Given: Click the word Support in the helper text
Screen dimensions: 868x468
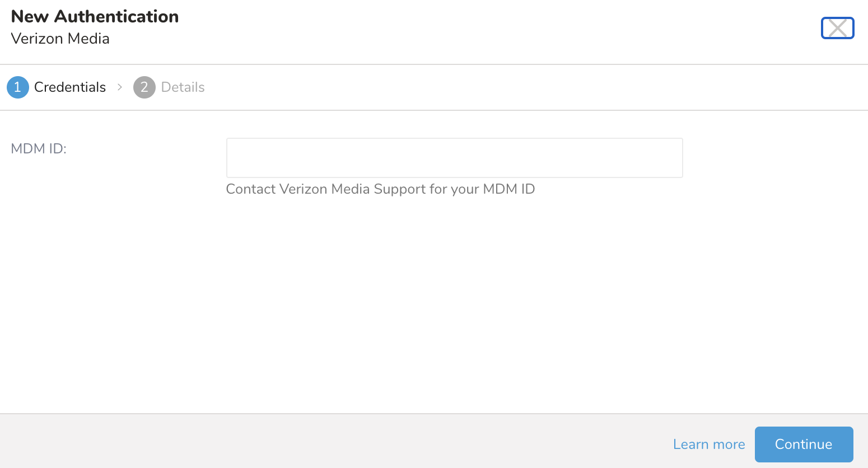Looking at the screenshot, I should coord(399,189).
